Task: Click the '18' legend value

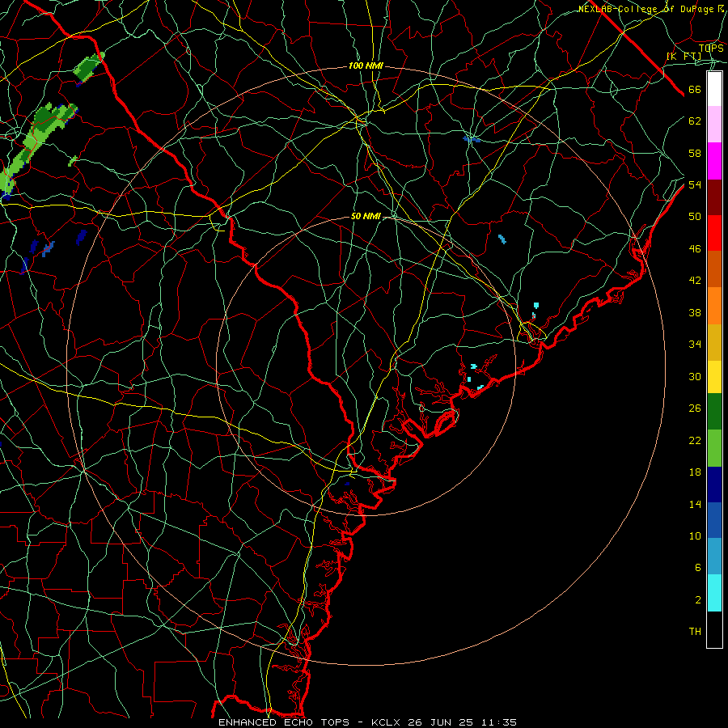Action: 695,472
